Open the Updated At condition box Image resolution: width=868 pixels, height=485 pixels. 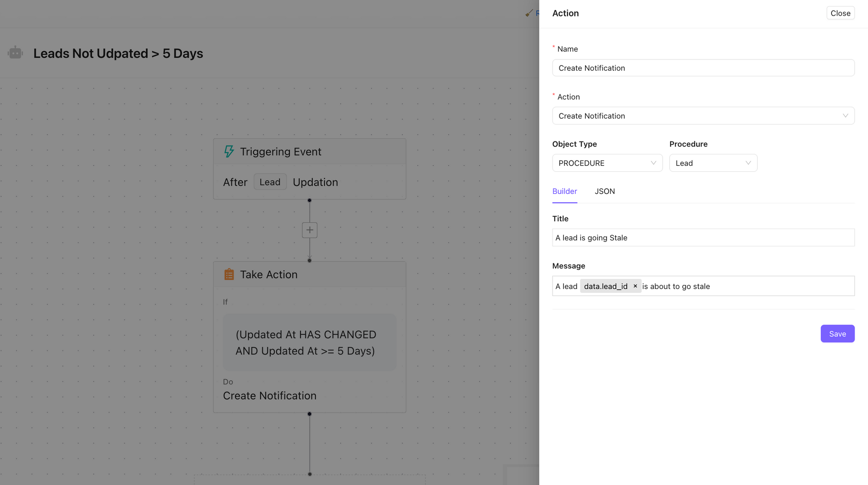point(309,342)
